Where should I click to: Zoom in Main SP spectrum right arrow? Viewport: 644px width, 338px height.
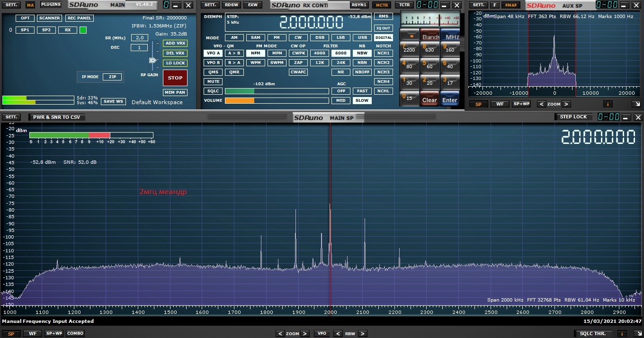[x=305, y=334]
